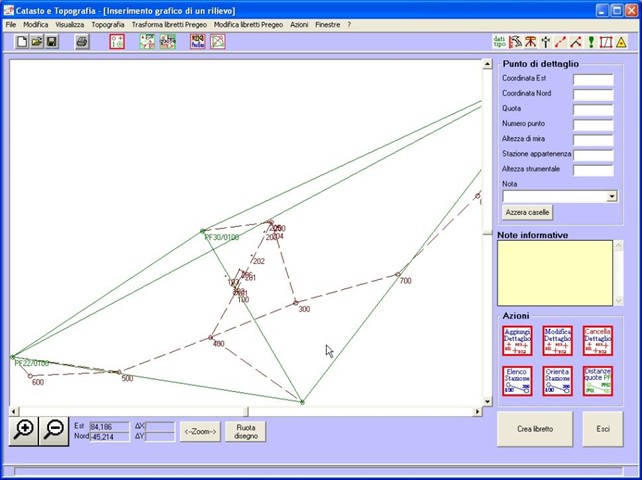Click the Ruota disegno button

[245, 431]
